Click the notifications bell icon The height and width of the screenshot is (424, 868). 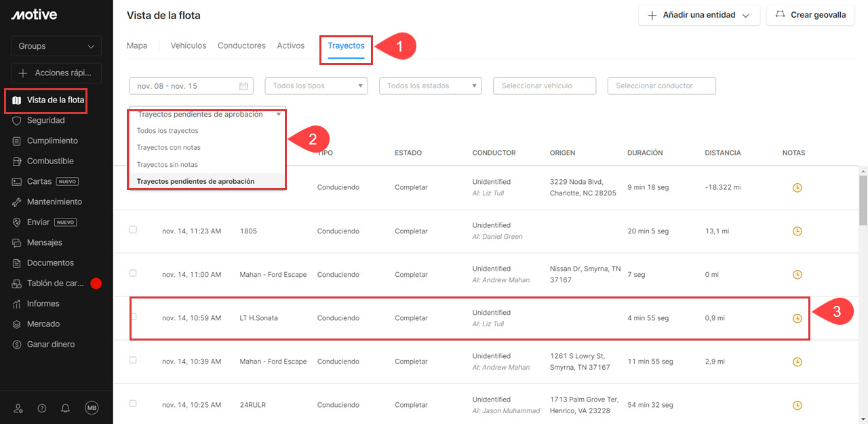coord(66,408)
